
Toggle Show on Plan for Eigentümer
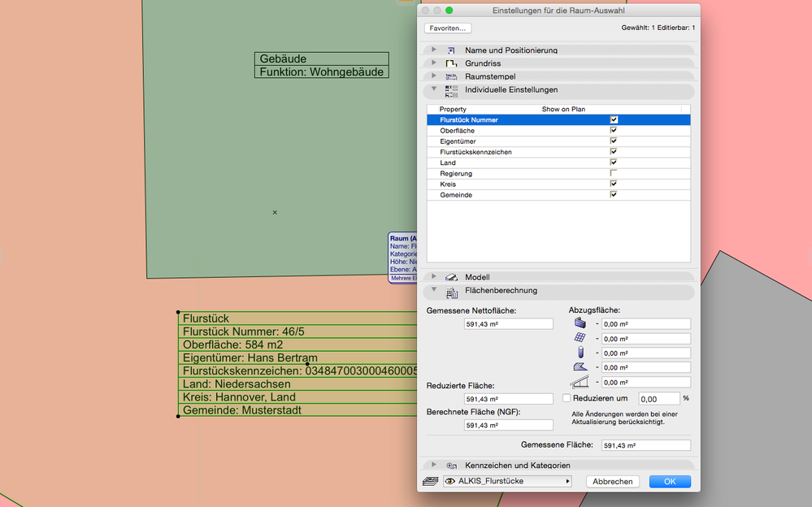(x=614, y=141)
